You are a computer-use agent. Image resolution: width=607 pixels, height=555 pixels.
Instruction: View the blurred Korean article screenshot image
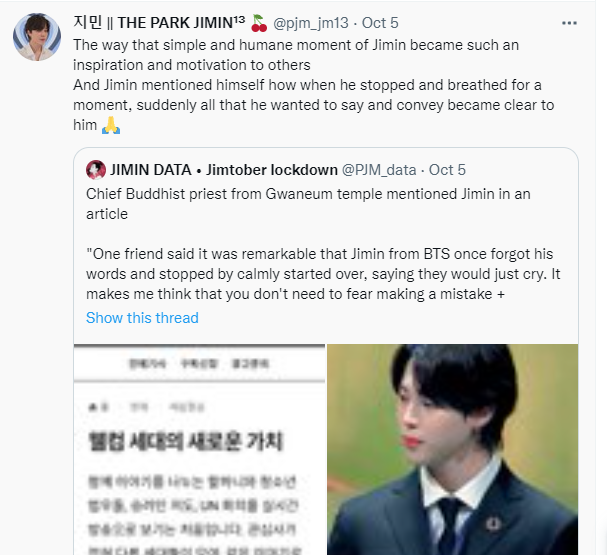(199, 449)
